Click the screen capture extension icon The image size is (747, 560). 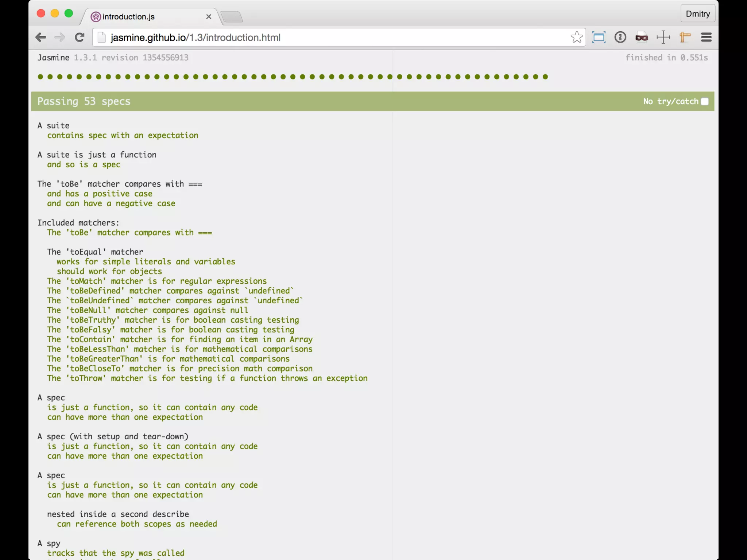coord(599,37)
